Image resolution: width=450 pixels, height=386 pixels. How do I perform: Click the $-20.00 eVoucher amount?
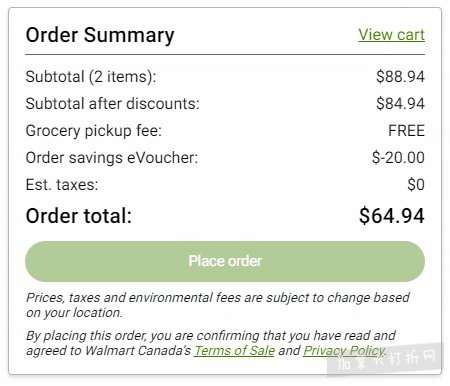click(398, 158)
